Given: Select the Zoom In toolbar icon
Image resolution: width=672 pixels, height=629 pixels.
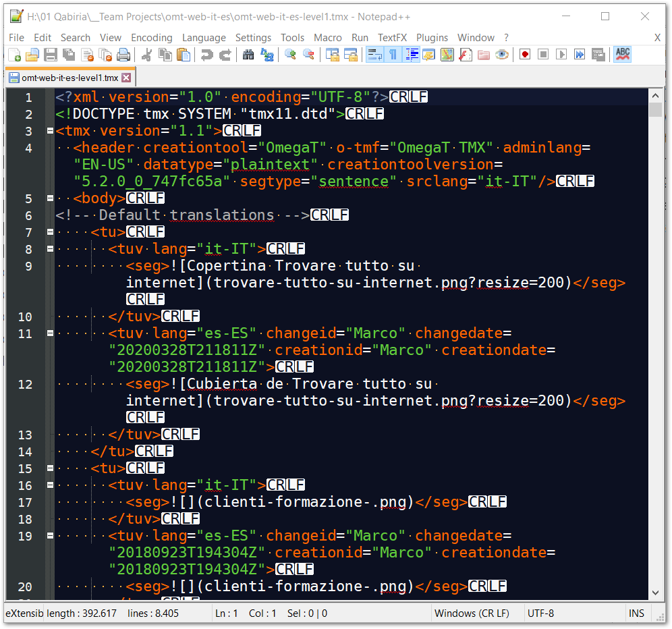Looking at the screenshot, I should pyautogui.click(x=289, y=55).
